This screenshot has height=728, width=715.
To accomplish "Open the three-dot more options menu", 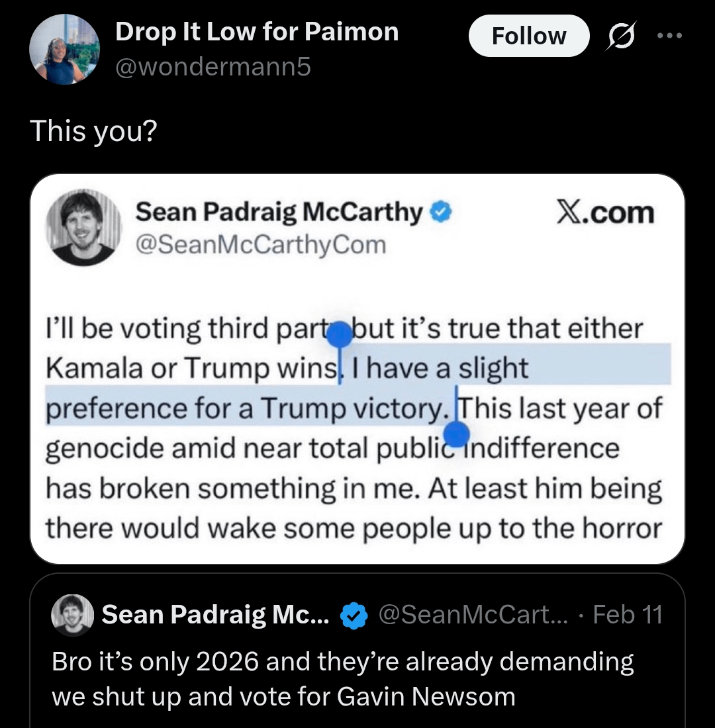I will tap(669, 36).
